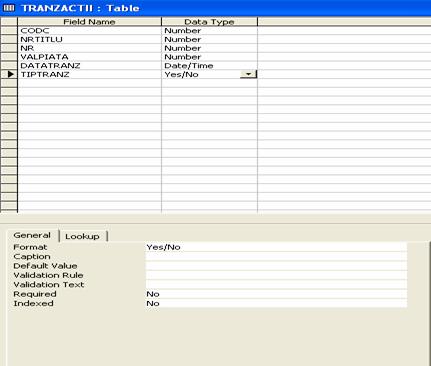Click the Field Name column header

tap(89, 22)
